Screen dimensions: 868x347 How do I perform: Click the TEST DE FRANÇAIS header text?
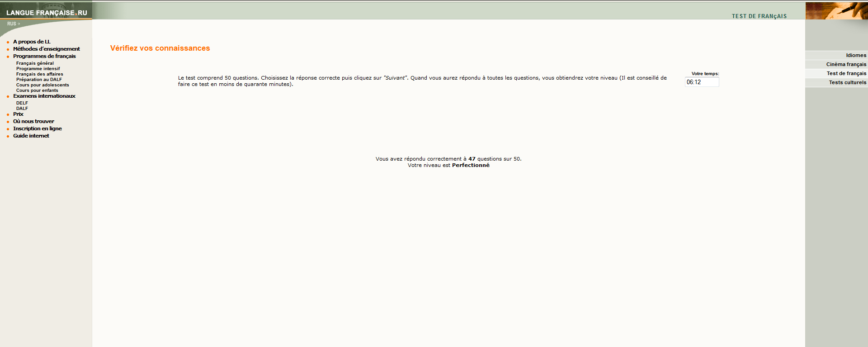759,16
